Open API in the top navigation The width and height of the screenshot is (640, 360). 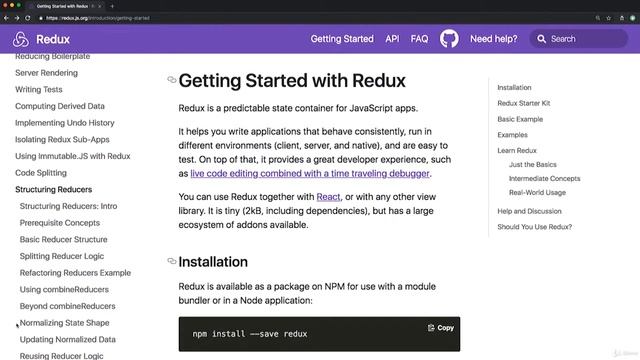392,39
